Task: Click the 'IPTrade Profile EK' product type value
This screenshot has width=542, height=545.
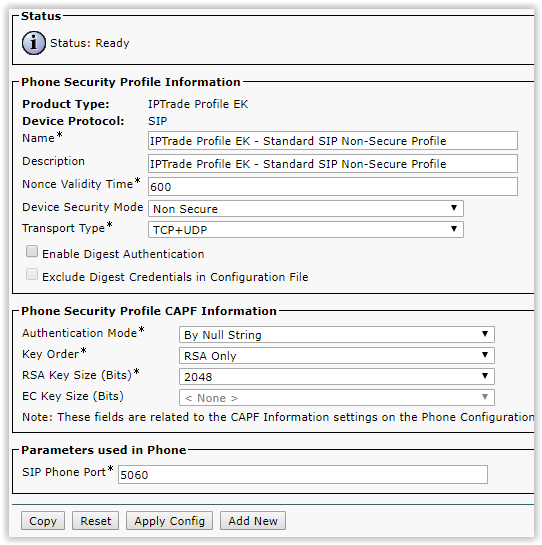Action: point(198,104)
